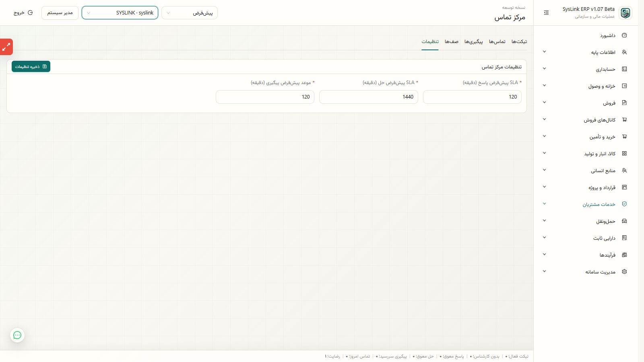This screenshot has height=362, width=644.
Task: Focus SLA پیش‌فرض حل input field
Action: pyautogui.click(x=369, y=97)
